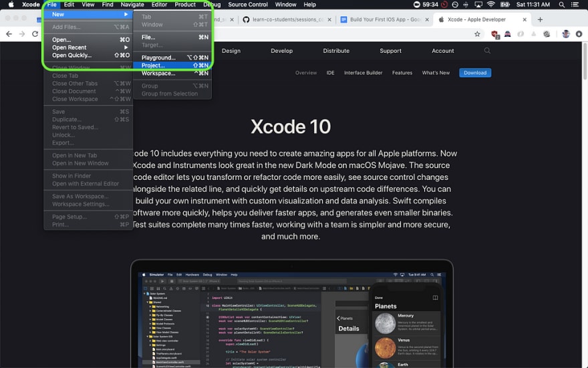Close the learn-co-students GitHub tab
588x368 pixels.
[x=329, y=19]
